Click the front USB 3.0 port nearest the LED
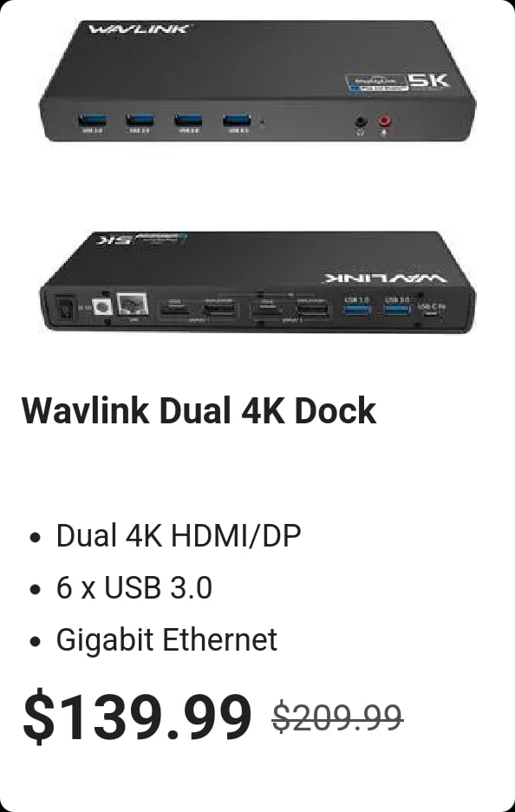 pos(237,121)
